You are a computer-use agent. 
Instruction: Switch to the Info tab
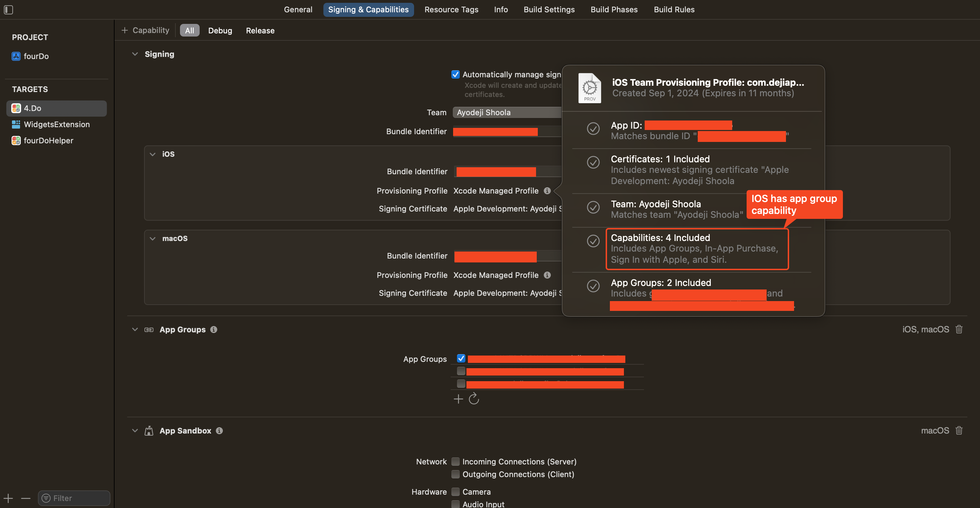[x=501, y=9]
